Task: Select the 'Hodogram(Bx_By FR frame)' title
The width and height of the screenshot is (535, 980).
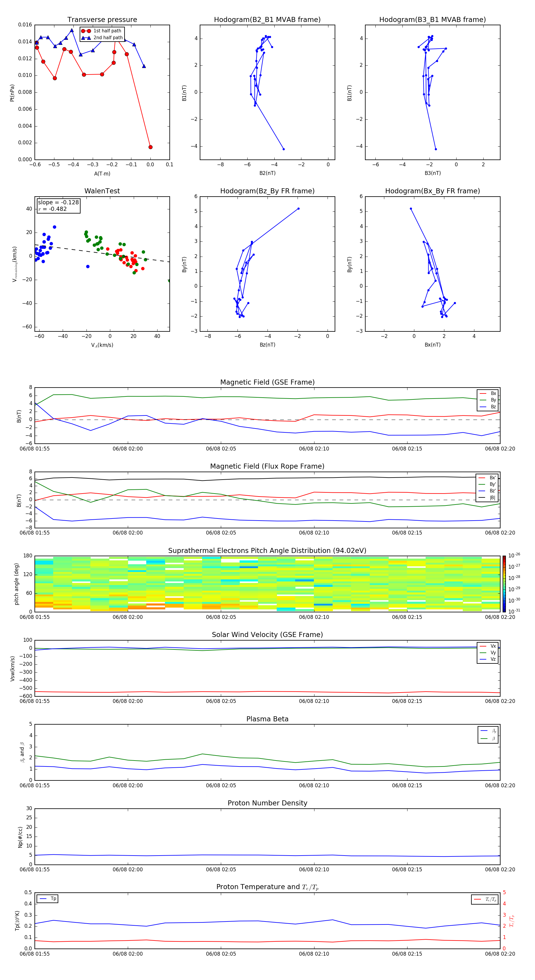Action: 432,191
